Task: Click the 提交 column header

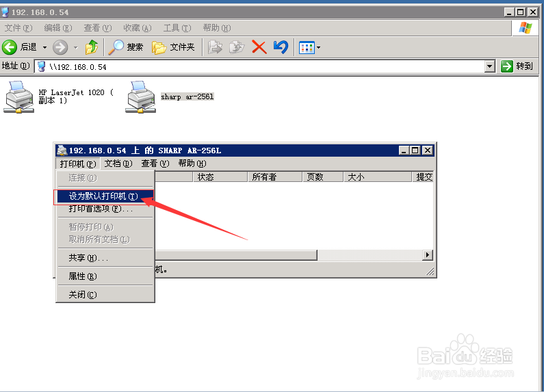Action: click(423, 177)
